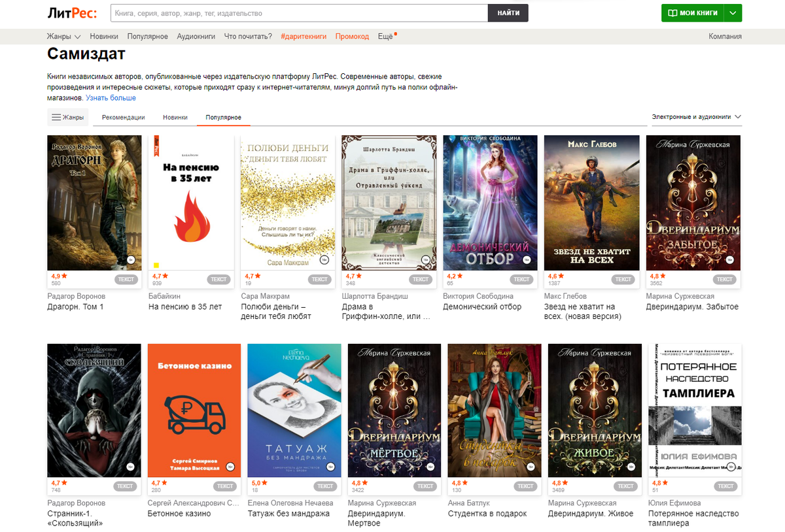Open Новинки in the top navigation
The width and height of the screenshot is (785, 532).
pyautogui.click(x=104, y=37)
